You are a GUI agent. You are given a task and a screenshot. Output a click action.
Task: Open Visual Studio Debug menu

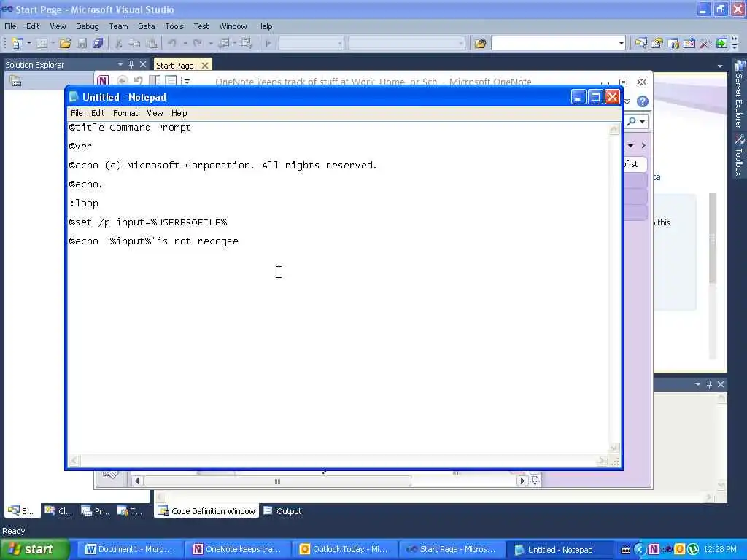88,26
